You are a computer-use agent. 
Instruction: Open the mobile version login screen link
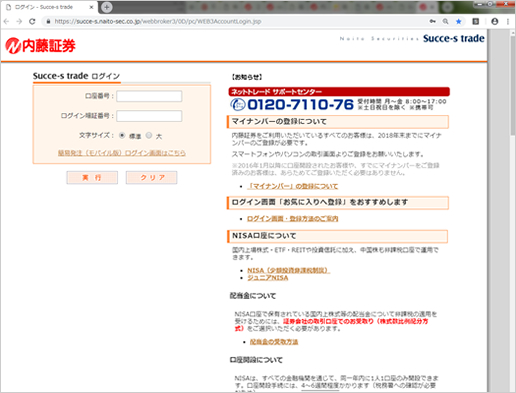(x=122, y=153)
